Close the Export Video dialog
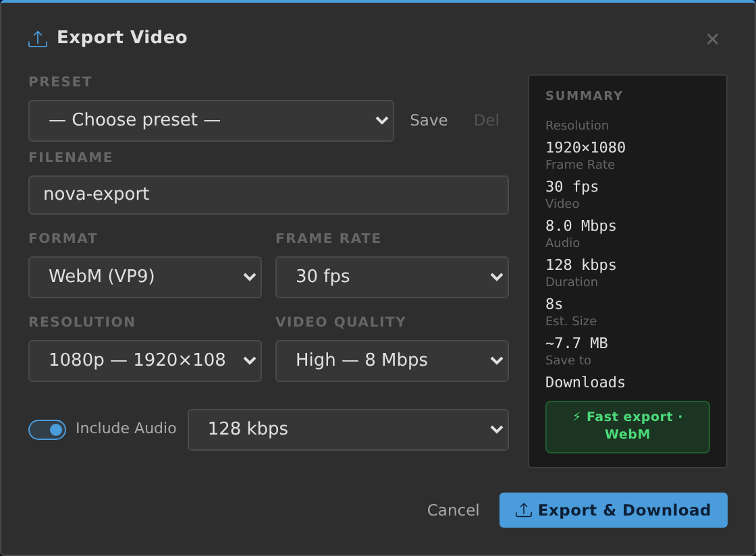The width and height of the screenshot is (756, 556). click(x=712, y=39)
